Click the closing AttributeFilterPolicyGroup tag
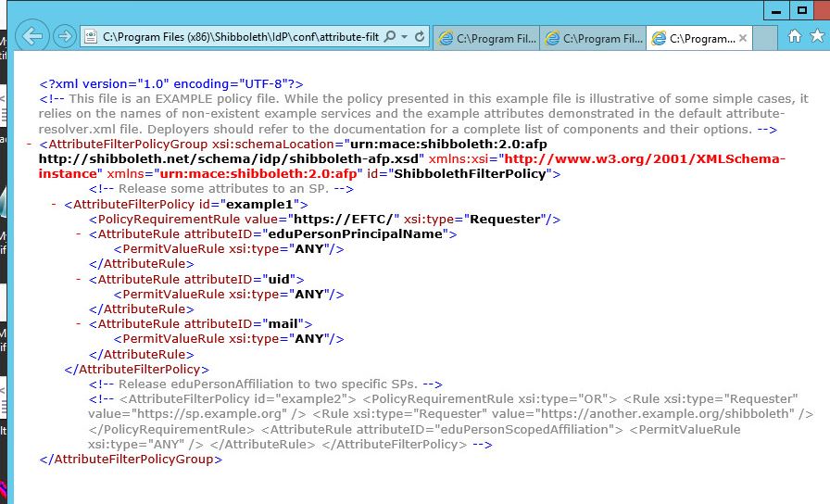Viewport: 830px width, 504px height. point(131,459)
